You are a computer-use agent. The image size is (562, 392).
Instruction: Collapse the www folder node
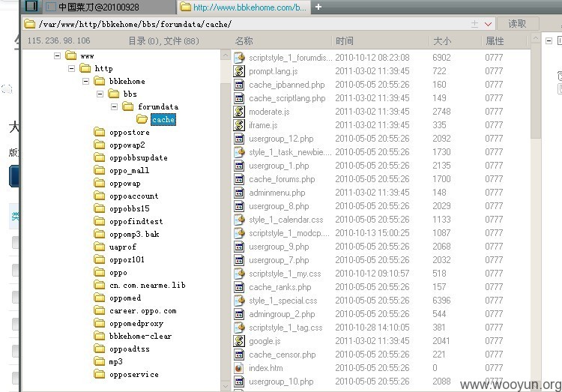click(58, 55)
